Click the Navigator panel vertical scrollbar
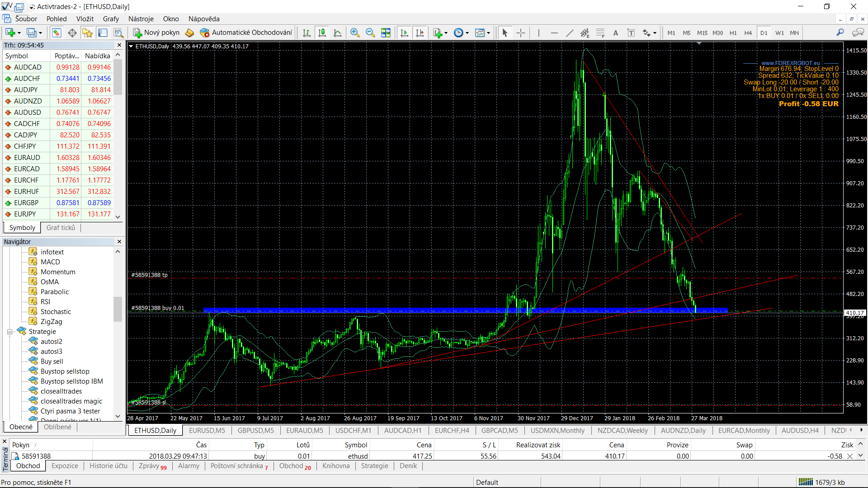 (x=118, y=309)
